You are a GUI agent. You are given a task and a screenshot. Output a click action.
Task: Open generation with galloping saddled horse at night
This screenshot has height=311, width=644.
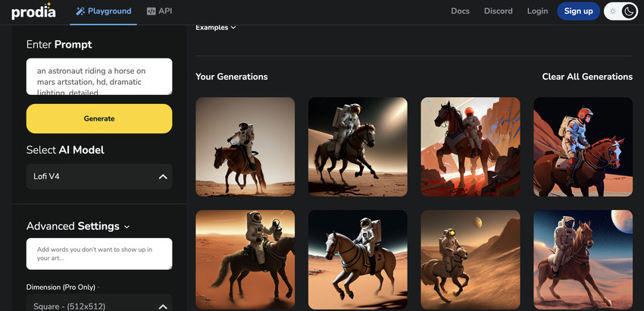(x=358, y=260)
